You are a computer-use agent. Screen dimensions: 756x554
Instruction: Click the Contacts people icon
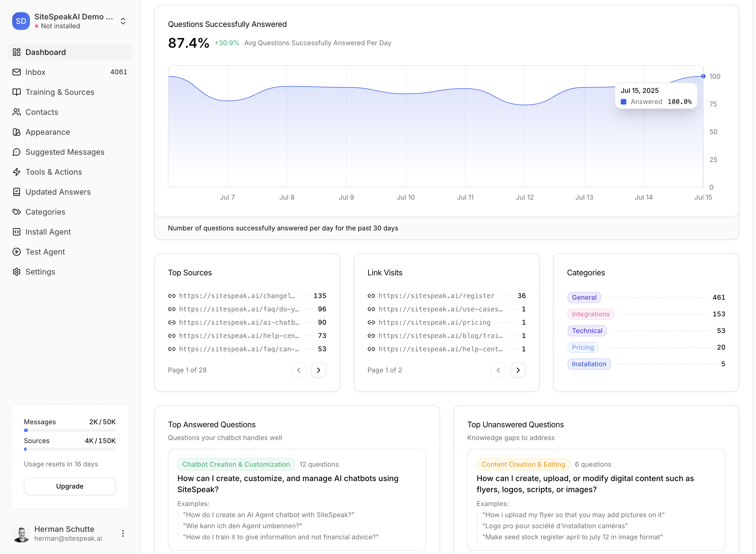tap(16, 112)
